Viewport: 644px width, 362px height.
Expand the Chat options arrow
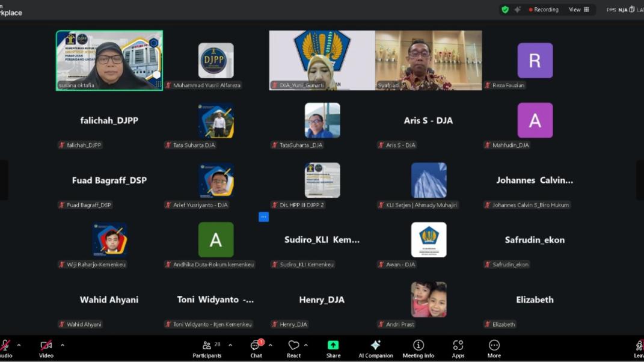(x=271, y=345)
